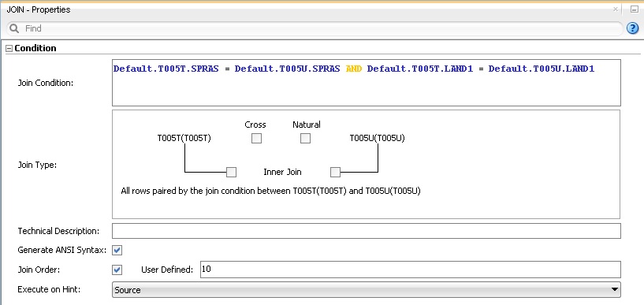Click the Inner Join label
The width and height of the screenshot is (644, 305).
tap(282, 172)
